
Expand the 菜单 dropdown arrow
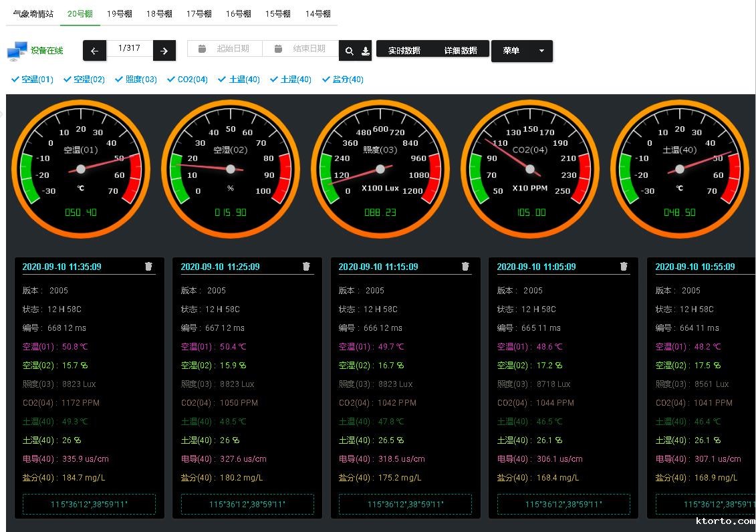click(x=541, y=51)
